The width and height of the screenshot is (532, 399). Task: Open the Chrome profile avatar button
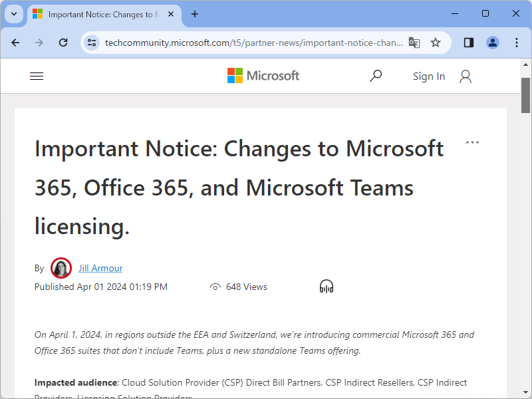[x=493, y=43]
